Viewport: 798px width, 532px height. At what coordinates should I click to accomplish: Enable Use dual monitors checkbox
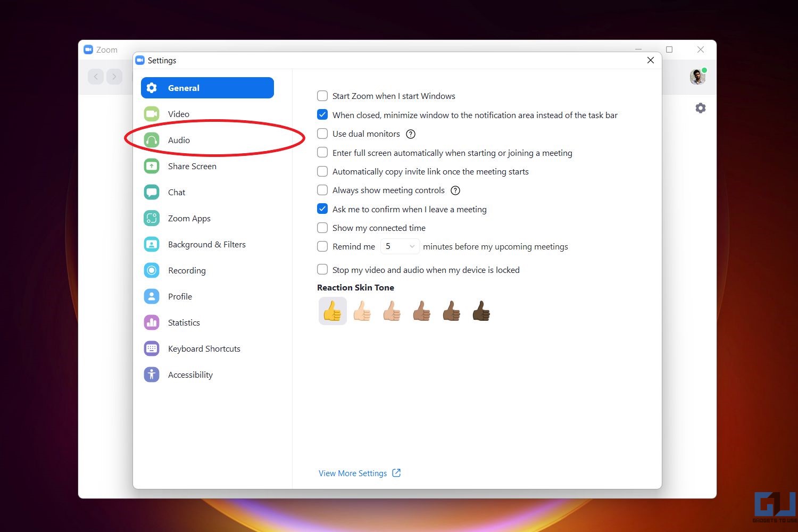[x=322, y=134]
